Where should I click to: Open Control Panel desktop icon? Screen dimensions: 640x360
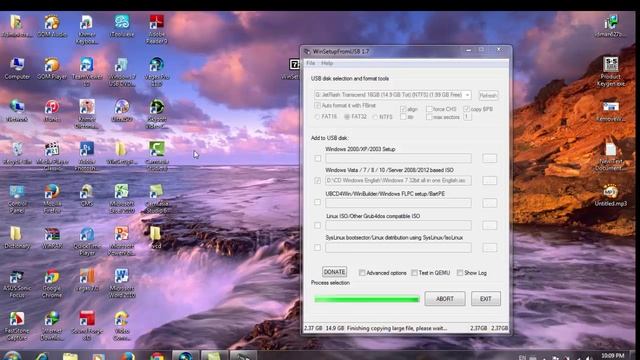coord(17,199)
